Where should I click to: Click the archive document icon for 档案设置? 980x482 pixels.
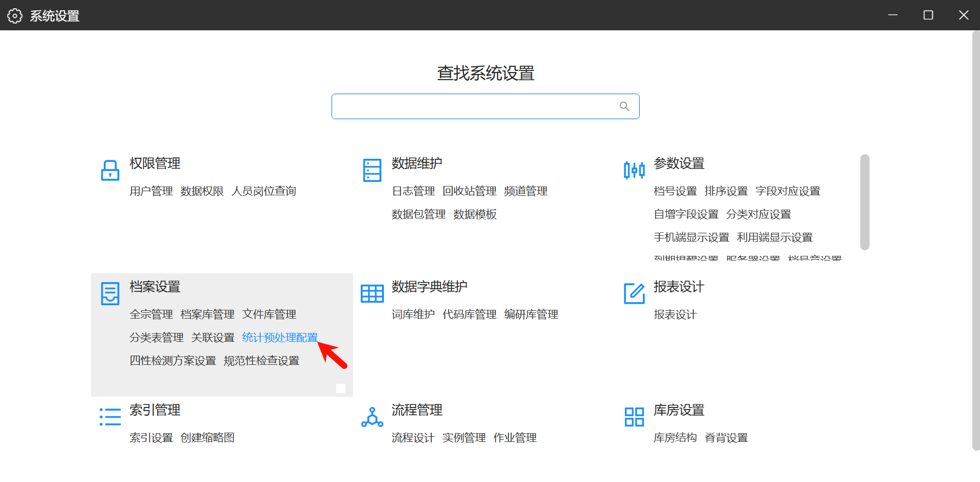110,293
